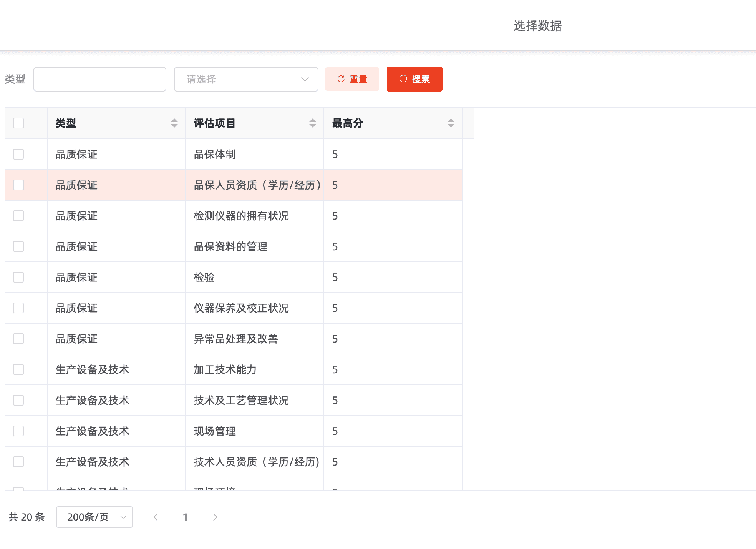Open the 请选择 dropdown
Screen dimensions: 756x549
pyautogui.click(x=246, y=79)
